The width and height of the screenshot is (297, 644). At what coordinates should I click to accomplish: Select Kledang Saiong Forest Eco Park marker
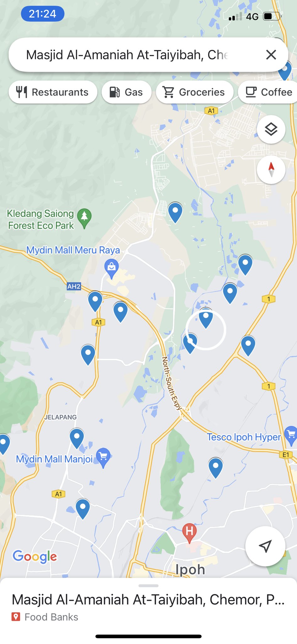[84, 218]
